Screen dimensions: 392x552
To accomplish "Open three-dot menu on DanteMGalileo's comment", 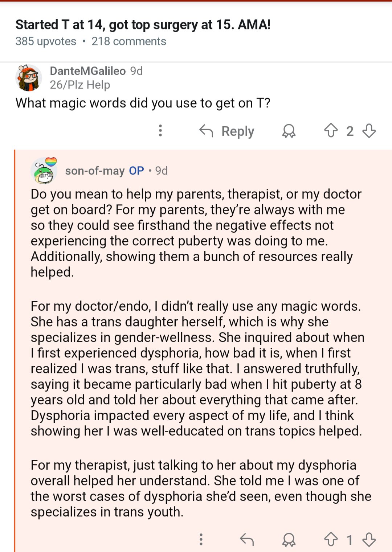I will pyautogui.click(x=160, y=131).
